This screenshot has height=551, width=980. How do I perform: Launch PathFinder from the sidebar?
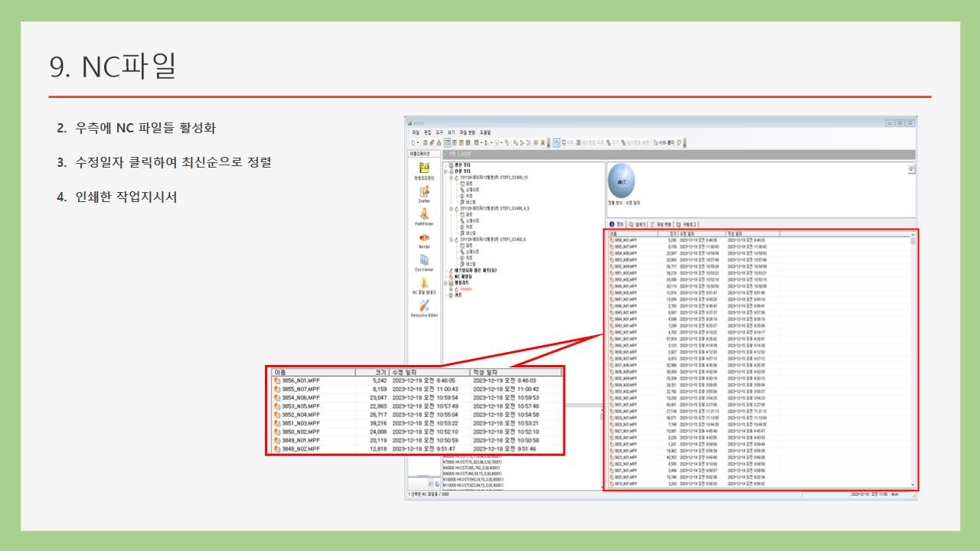click(424, 214)
